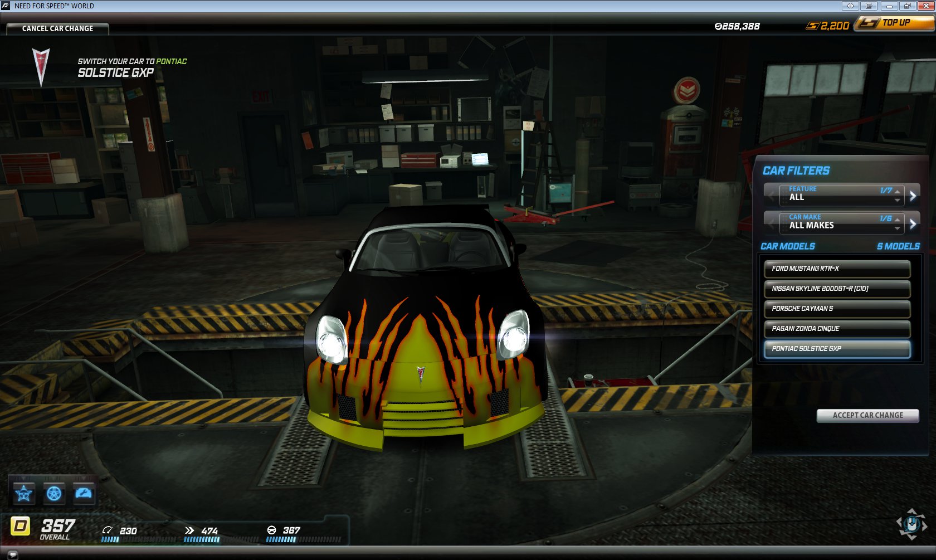Screen dimensions: 936x560
Task: Click the cash dollar icon
Action: [718, 26]
